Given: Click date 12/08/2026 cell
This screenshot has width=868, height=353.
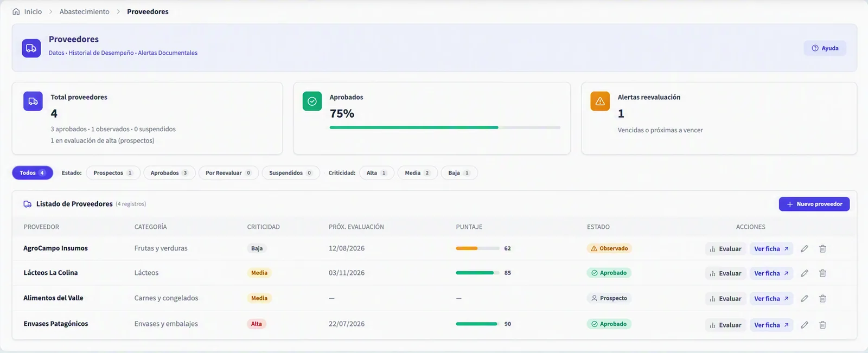Looking at the screenshot, I should coord(347,248).
